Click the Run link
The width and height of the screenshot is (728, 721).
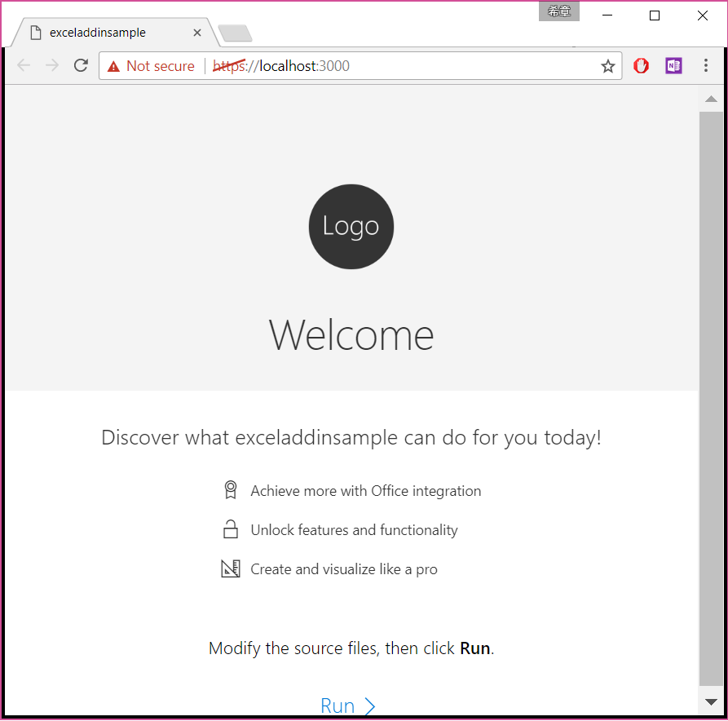pos(338,705)
